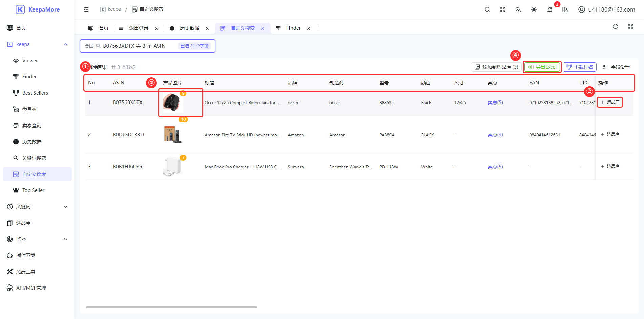This screenshot has width=644, height=319.
Task: Open the search magnifier in the header
Action: 487,9
